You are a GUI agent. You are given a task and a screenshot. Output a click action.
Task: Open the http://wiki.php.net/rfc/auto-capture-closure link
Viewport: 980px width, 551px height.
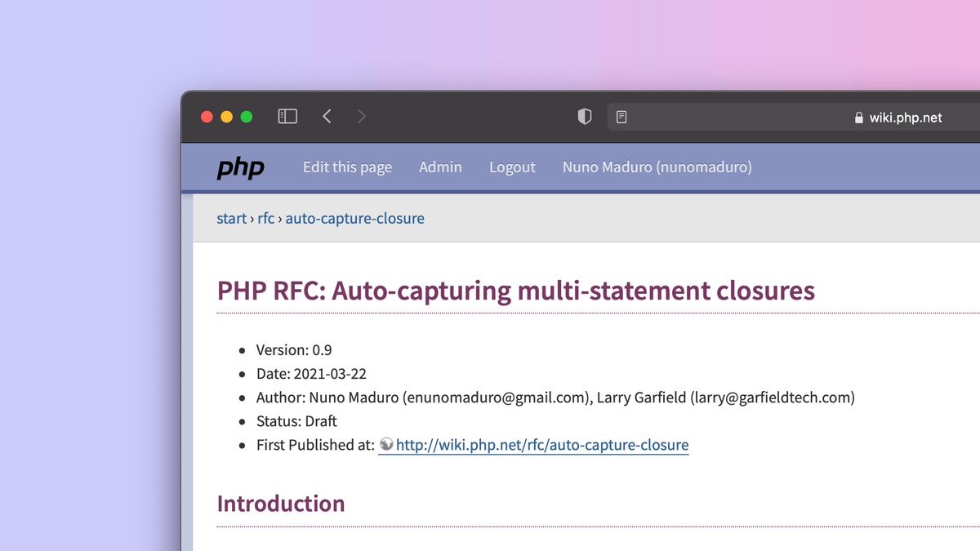(x=542, y=445)
